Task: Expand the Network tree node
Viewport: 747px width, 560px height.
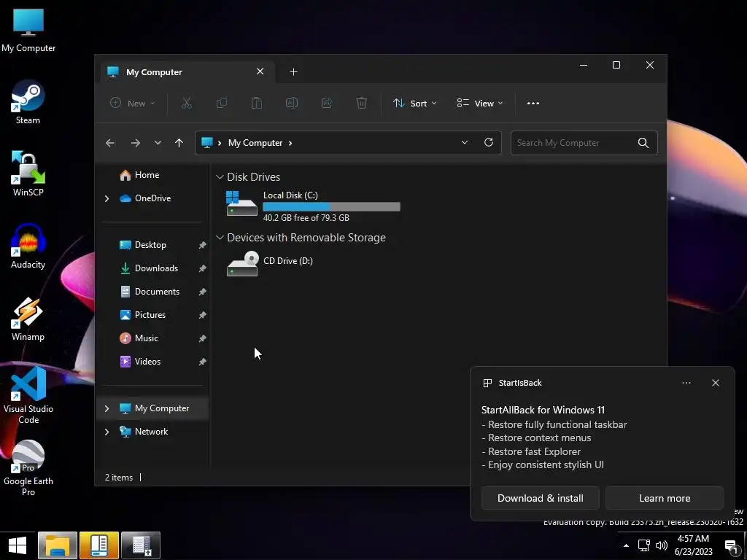Action: (x=107, y=432)
